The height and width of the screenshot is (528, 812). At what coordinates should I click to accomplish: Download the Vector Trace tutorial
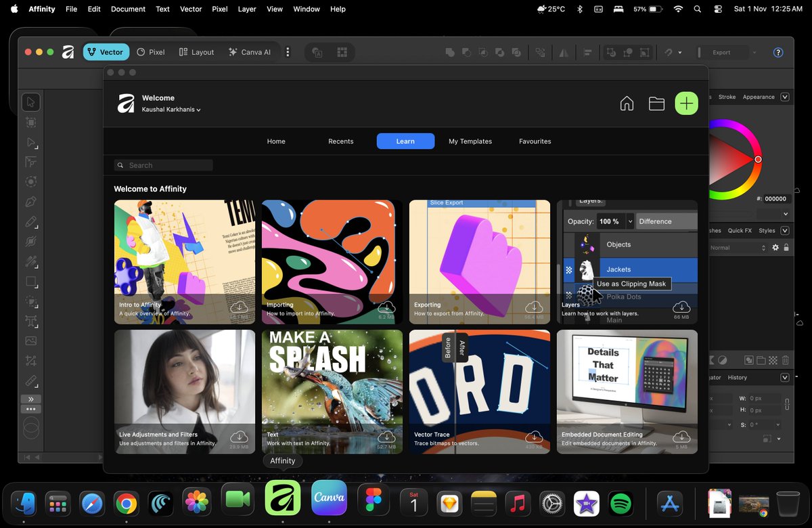coord(534,437)
